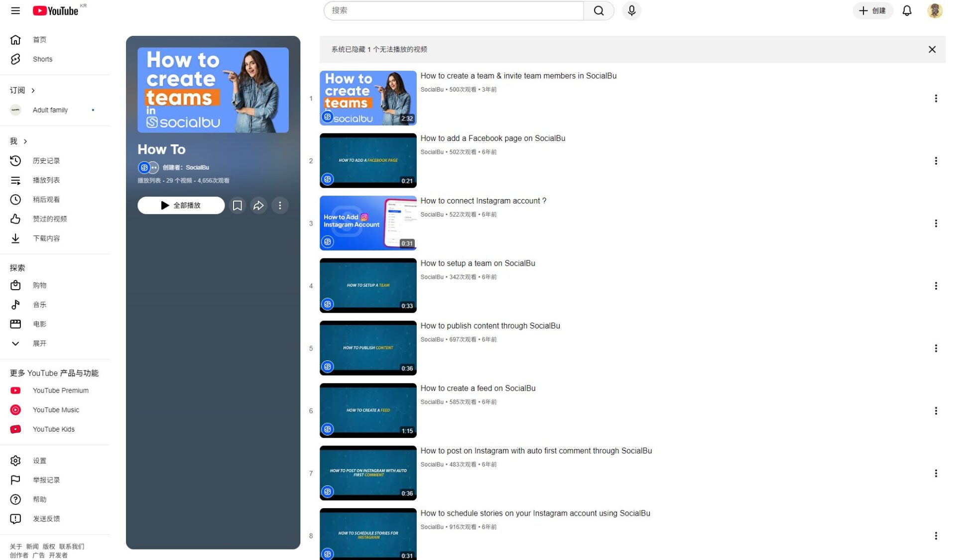This screenshot has height=560, width=956.
Task: Click the search magnifier button
Action: click(598, 10)
